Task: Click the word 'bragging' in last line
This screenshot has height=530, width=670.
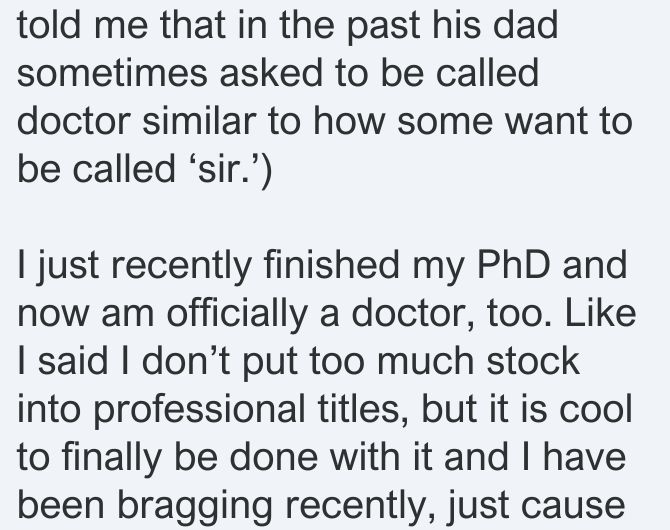Action: point(194,506)
